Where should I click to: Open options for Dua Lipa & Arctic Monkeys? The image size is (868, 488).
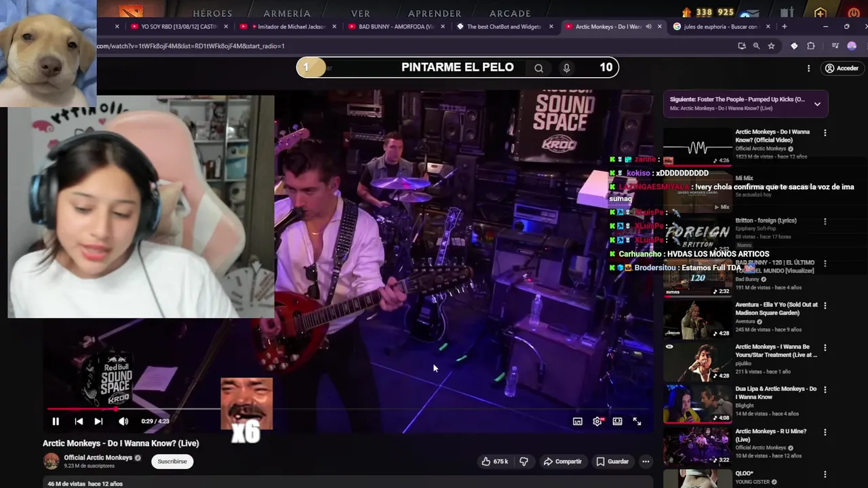point(825,390)
